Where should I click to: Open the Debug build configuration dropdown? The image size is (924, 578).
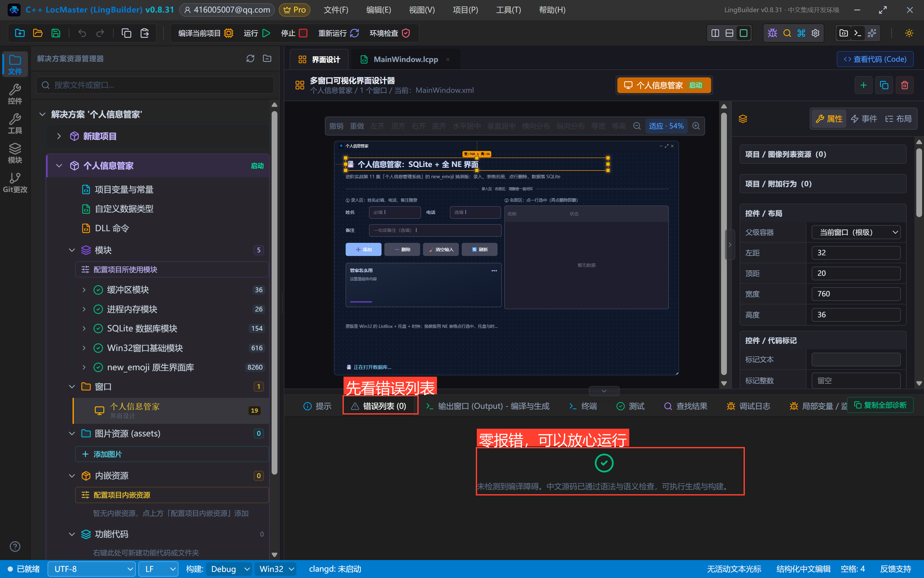[x=229, y=569]
